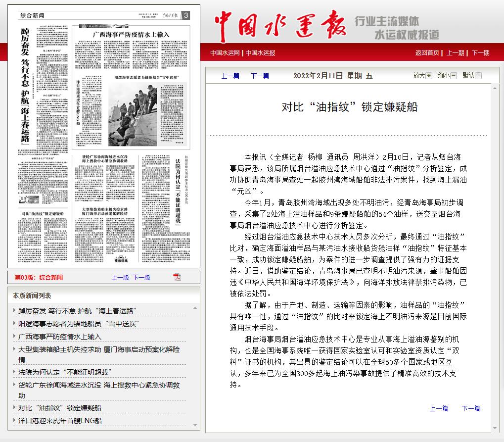Open list item 对比“油指纹”锁定嫌疑船
The height and width of the screenshot is (442, 504).
[x=60, y=408]
